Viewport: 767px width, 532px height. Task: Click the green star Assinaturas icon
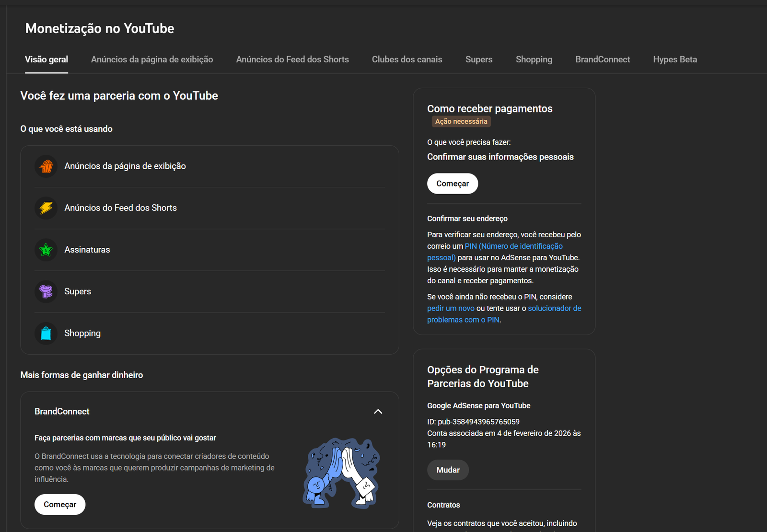click(46, 250)
